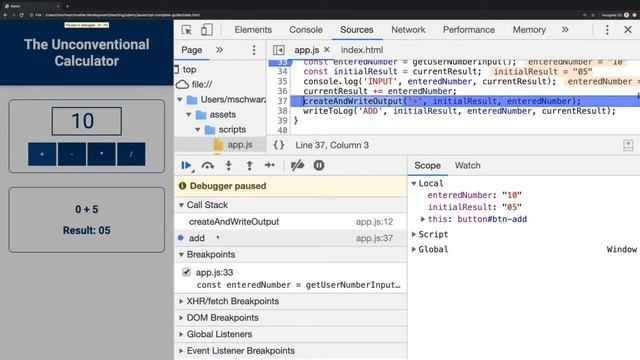Toggle the file navigator sidebar icon
Viewport: 640px width, 360px height.
[279, 50]
